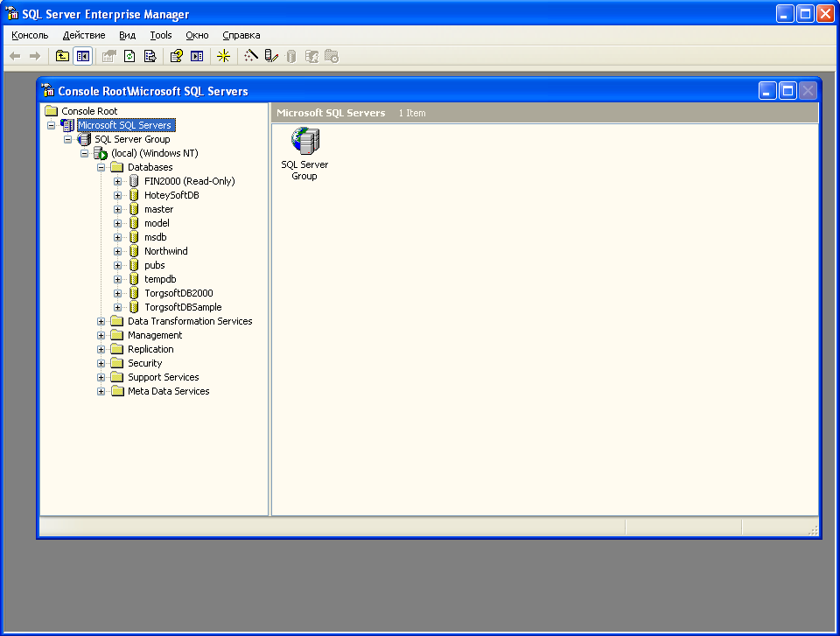Select the Replication folder label

[150, 349]
